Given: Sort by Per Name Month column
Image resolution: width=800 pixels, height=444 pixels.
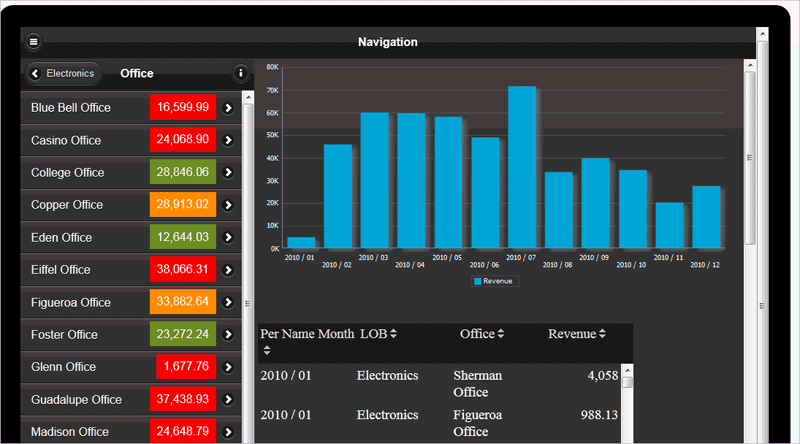Looking at the screenshot, I should click(266, 351).
